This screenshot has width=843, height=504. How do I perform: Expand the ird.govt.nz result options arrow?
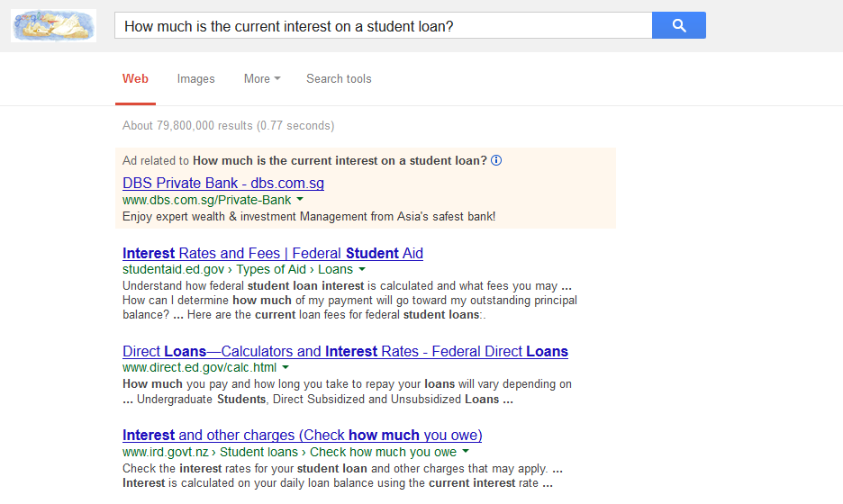click(466, 452)
